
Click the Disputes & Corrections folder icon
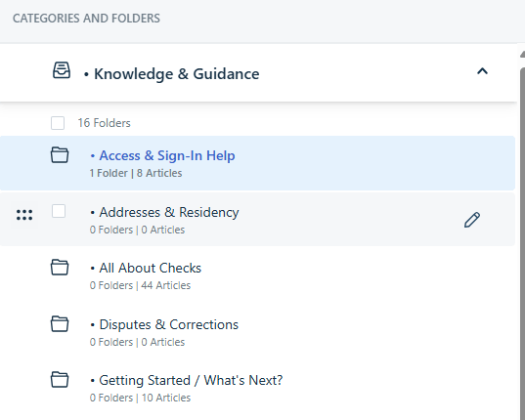tap(60, 324)
